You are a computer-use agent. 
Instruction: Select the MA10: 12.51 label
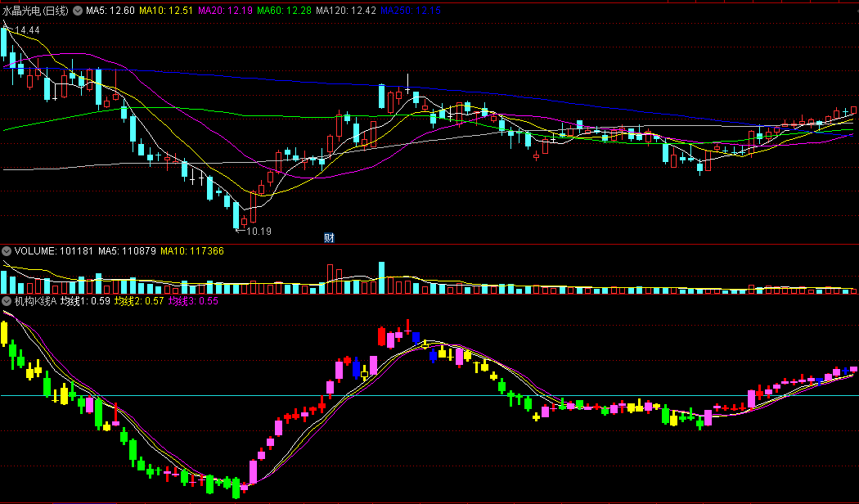pos(166,11)
